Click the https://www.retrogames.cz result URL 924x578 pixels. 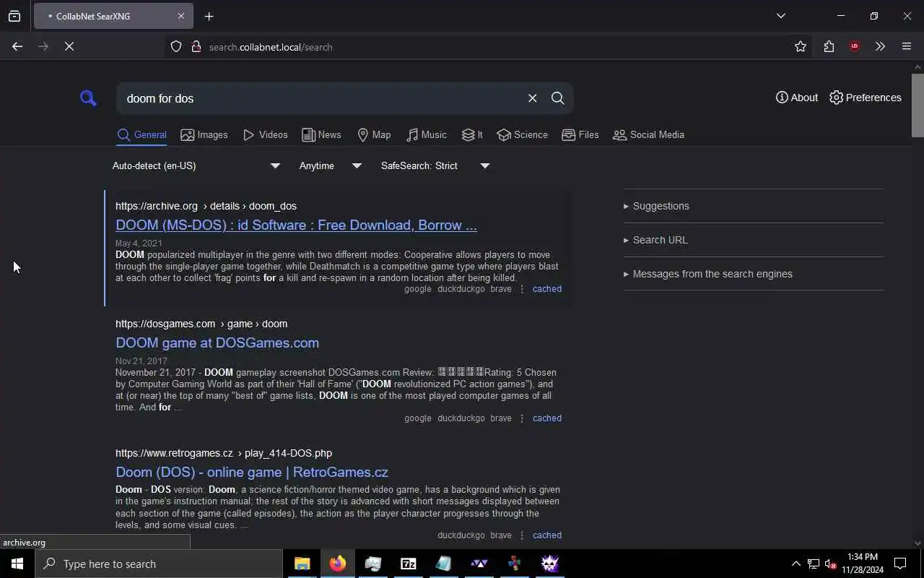point(224,453)
